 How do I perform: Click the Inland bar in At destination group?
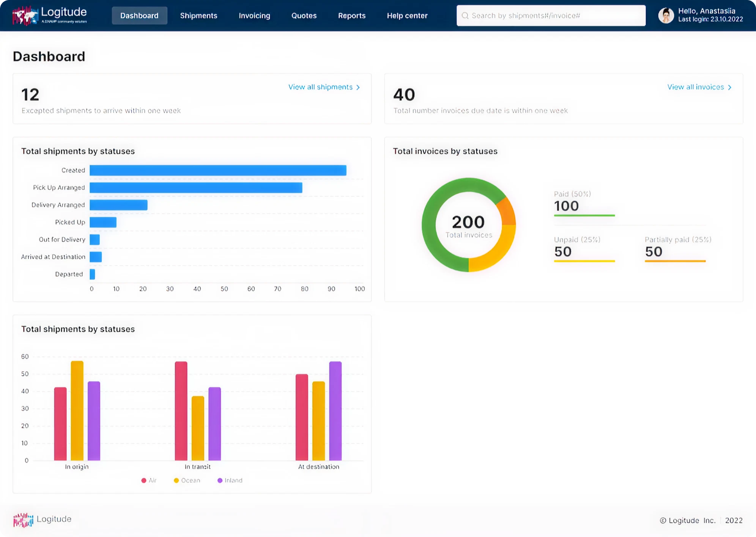(335, 411)
